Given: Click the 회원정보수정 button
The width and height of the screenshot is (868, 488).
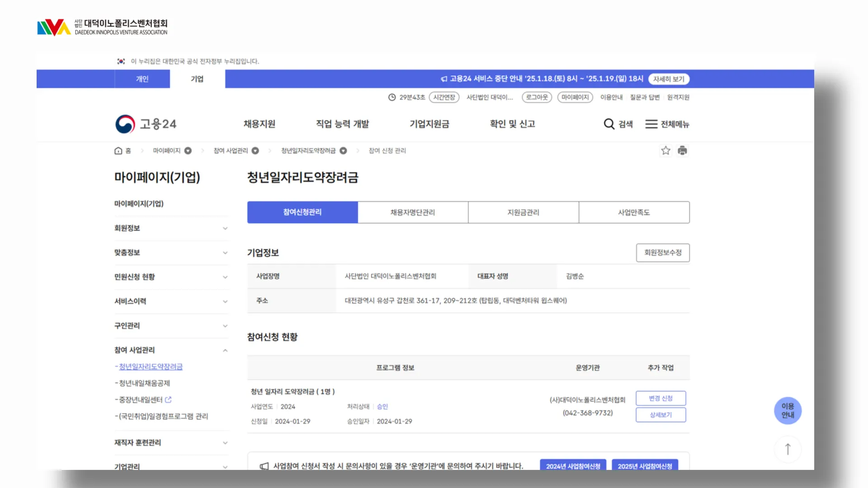Looking at the screenshot, I should coord(662,253).
